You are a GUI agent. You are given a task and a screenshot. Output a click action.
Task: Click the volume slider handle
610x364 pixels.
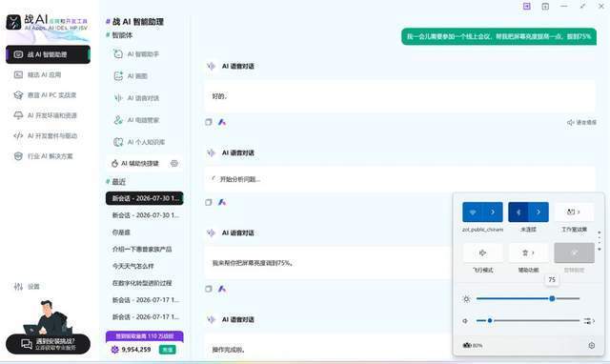[490, 320]
